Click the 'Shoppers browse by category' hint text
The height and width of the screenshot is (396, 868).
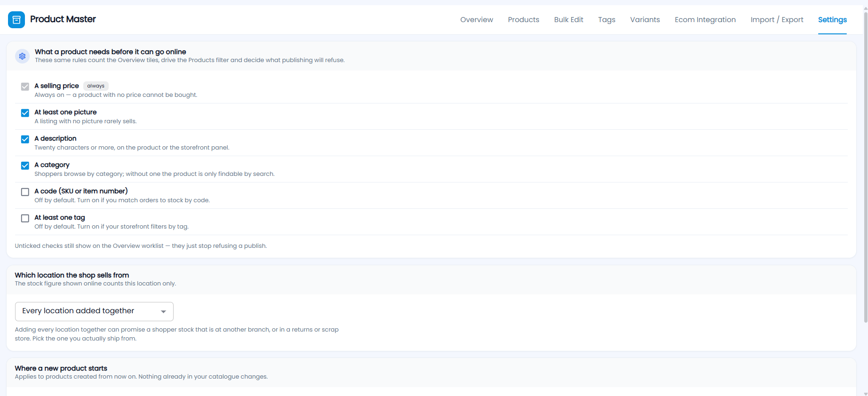pyautogui.click(x=154, y=174)
